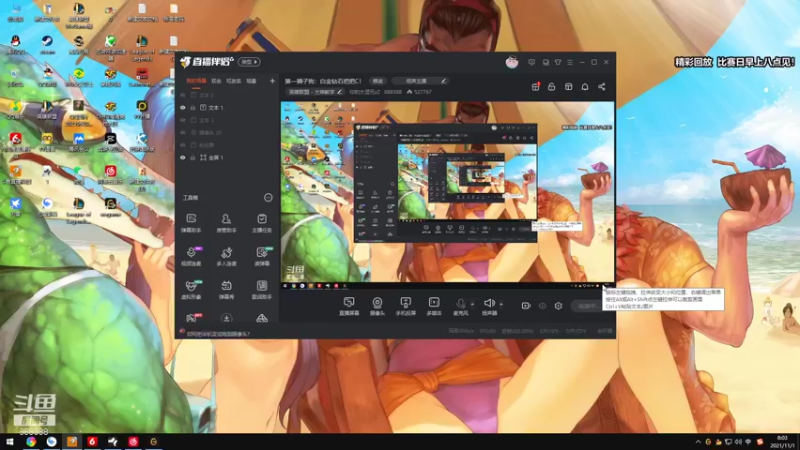
Task: Open the settings gear in bottom bar
Action: 558,306
